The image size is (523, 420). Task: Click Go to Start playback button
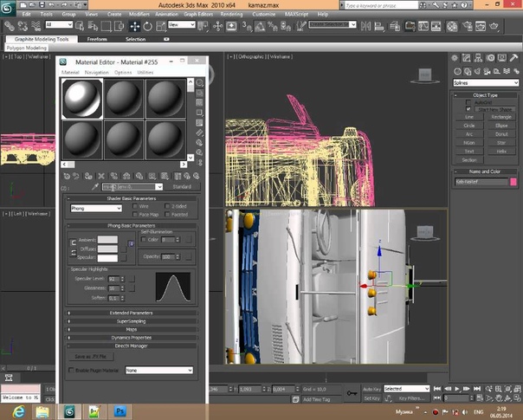click(x=437, y=389)
